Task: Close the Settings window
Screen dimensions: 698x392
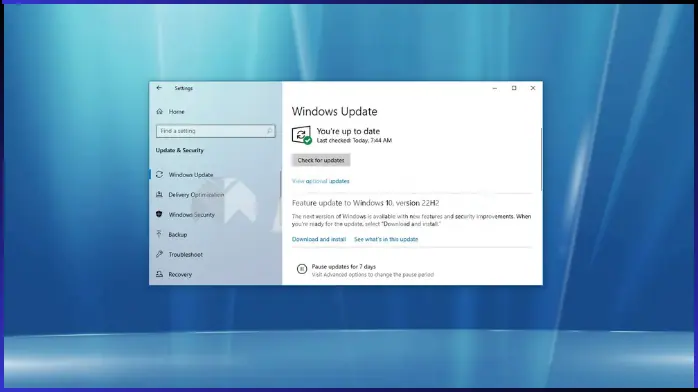Action: [533, 88]
